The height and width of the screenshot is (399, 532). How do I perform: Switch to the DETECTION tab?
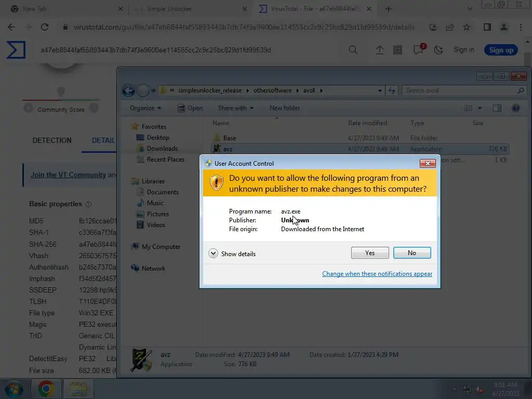[x=52, y=140]
